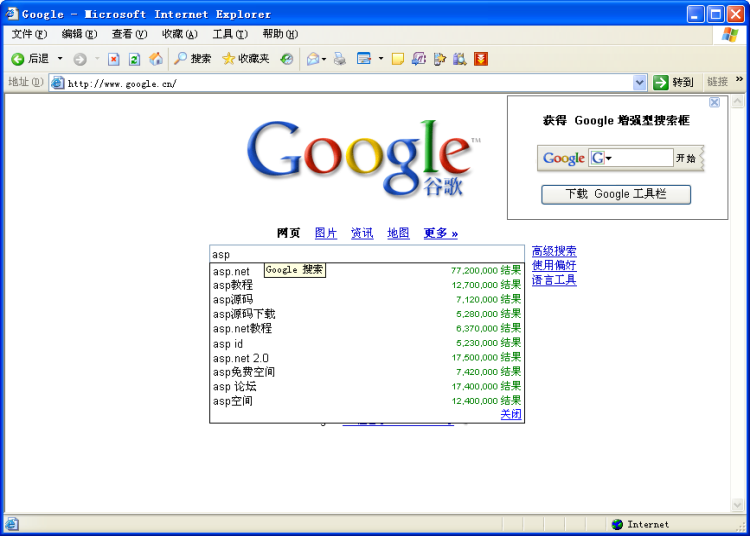Click 关闭 to close suggestions list

pyautogui.click(x=511, y=414)
